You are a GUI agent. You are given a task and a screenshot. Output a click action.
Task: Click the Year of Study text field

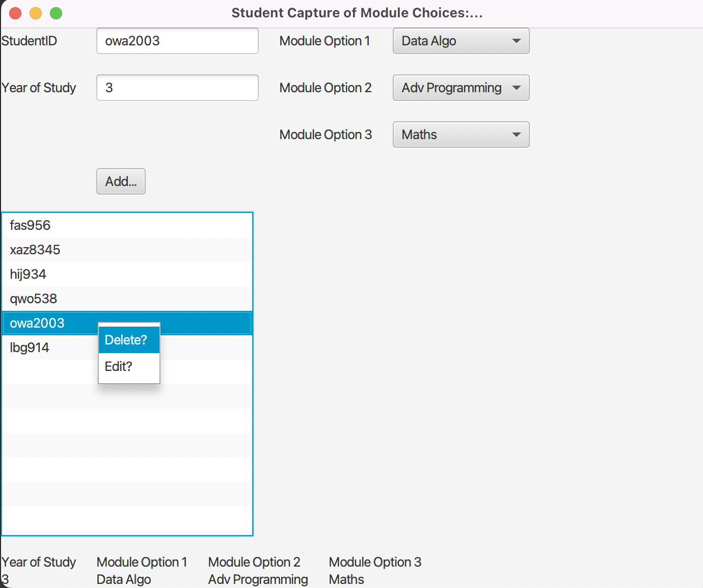tap(177, 88)
